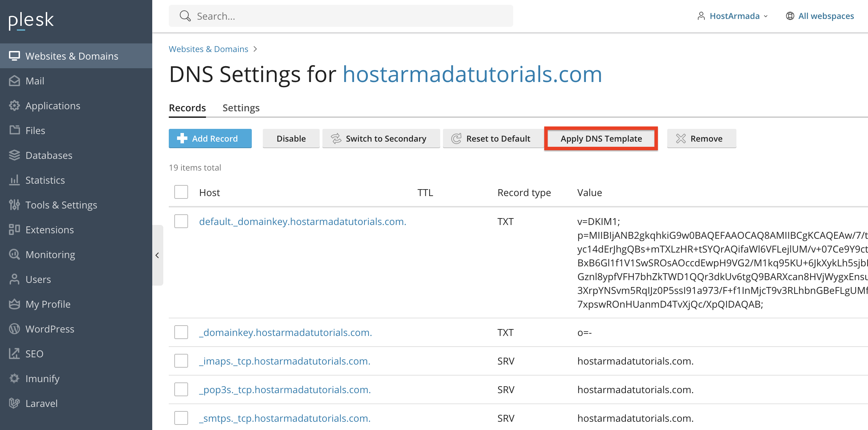The height and width of the screenshot is (430, 868).
Task: Open the hostarmadatutorials.com domain link
Action: click(x=472, y=74)
